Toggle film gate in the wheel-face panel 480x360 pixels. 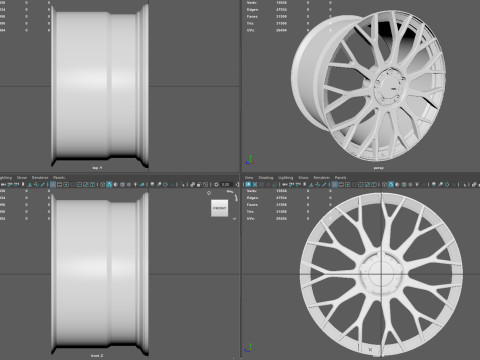click(x=341, y=184)
